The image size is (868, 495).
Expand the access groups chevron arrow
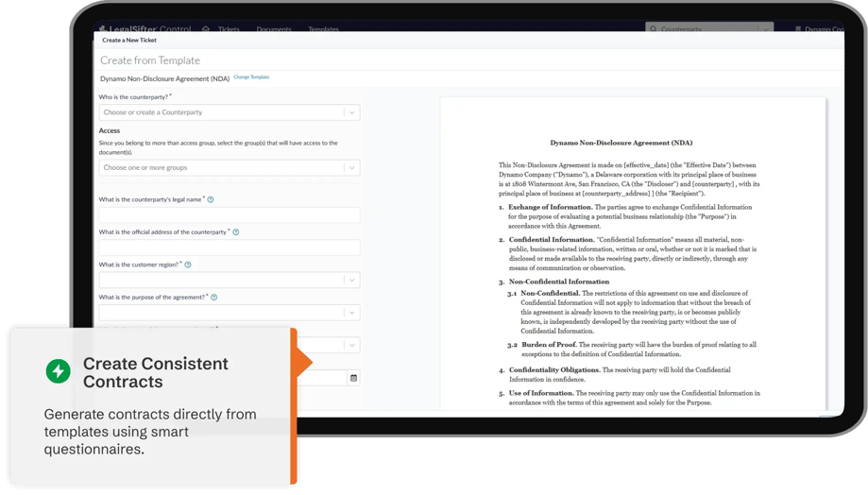pyautogui.click(x=352, y=168)
